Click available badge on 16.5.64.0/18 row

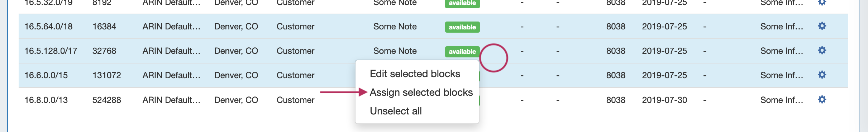click(462, 27)
